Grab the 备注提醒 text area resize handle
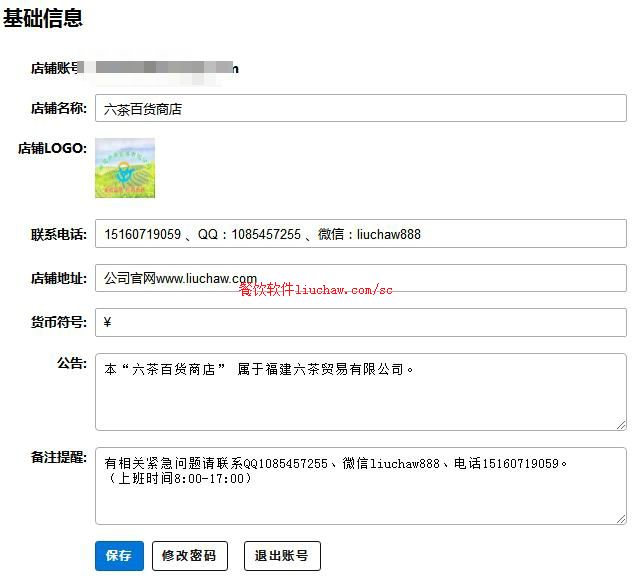 click(621, 519)
